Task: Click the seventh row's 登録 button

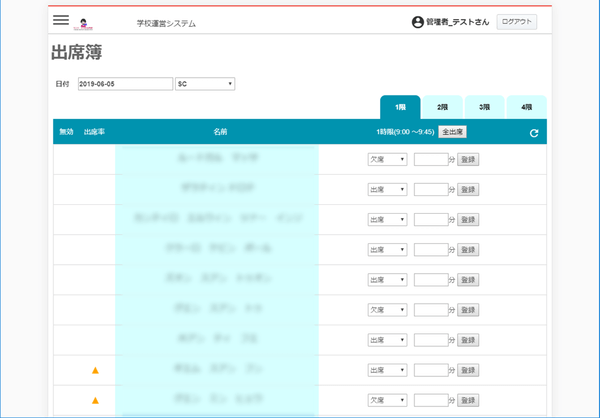Action: coord(468,340)
